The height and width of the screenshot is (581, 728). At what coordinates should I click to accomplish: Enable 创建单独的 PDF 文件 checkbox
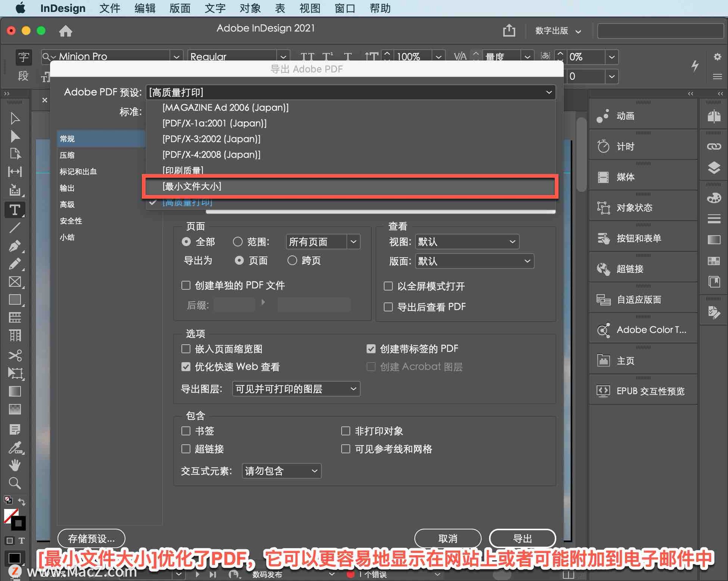[x=186, y=285]
